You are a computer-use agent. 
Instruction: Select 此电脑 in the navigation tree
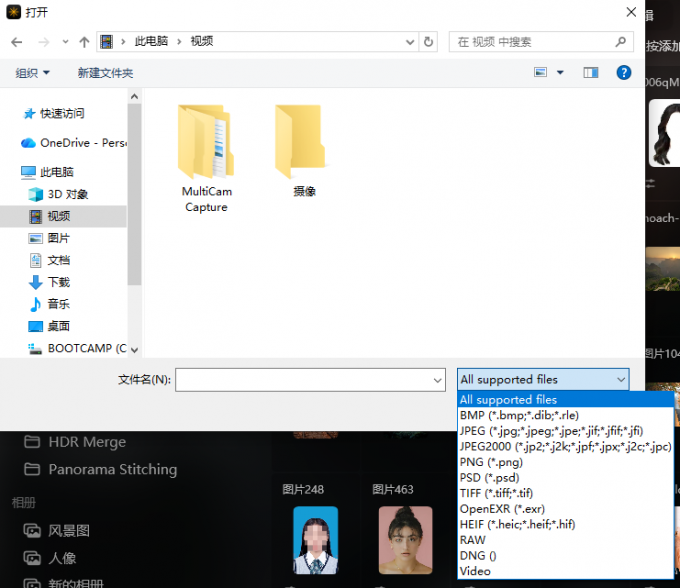click(48, 172)
